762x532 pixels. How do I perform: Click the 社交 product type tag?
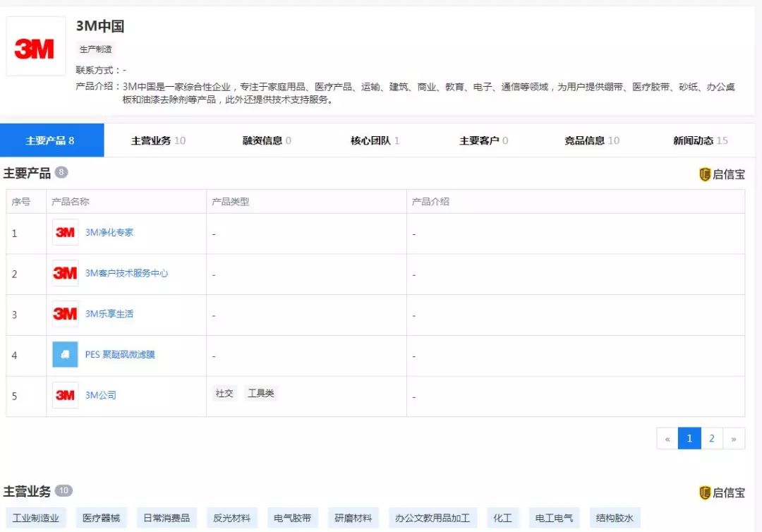pos(224,393)
